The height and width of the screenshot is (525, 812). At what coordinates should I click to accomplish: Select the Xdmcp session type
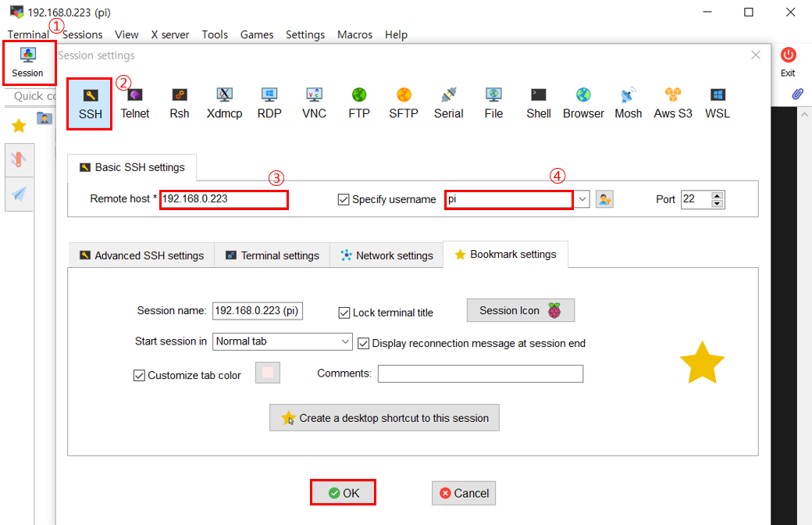pos(224,104)
